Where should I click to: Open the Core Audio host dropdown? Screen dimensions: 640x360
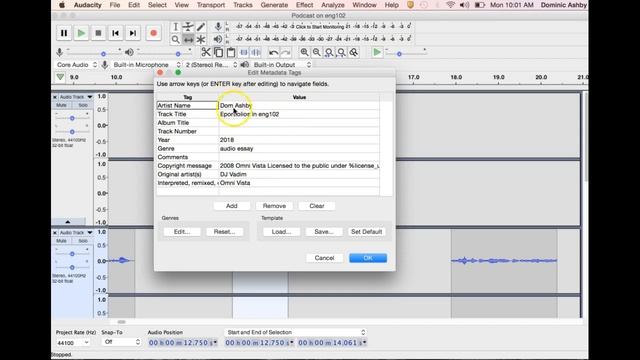[x=77, y=65]
